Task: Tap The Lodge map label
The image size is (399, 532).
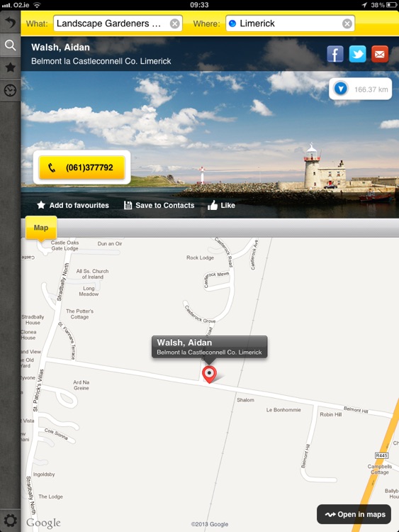Action: pos(50,497)
